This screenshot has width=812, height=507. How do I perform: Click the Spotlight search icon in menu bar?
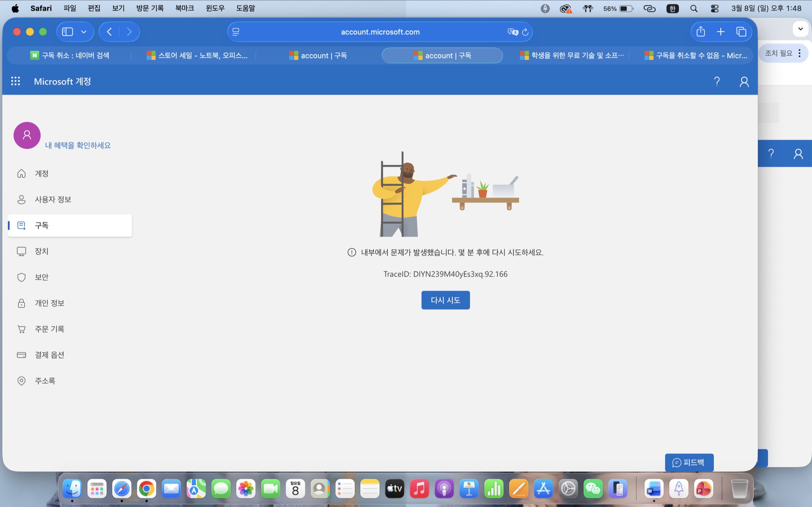[694, 8]
